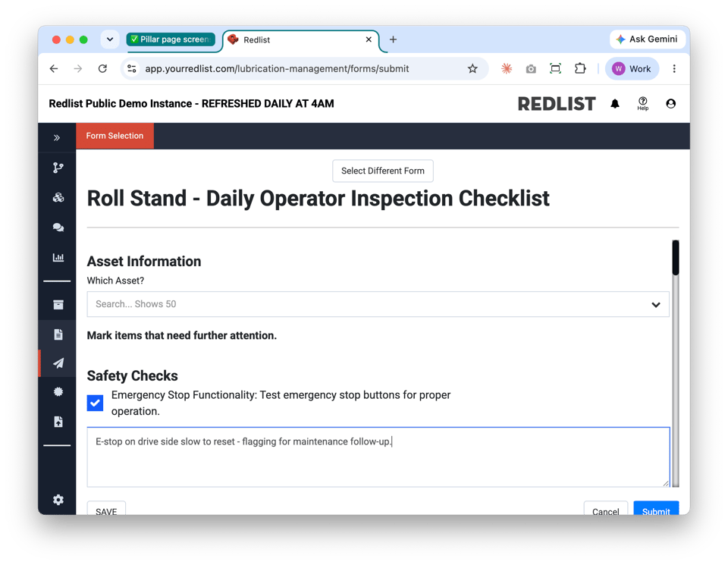Uncheck Emergency Stop Functionality checkbox
Image resolution: width=728 pixels, height=565 pixels.
coord(96,403)
